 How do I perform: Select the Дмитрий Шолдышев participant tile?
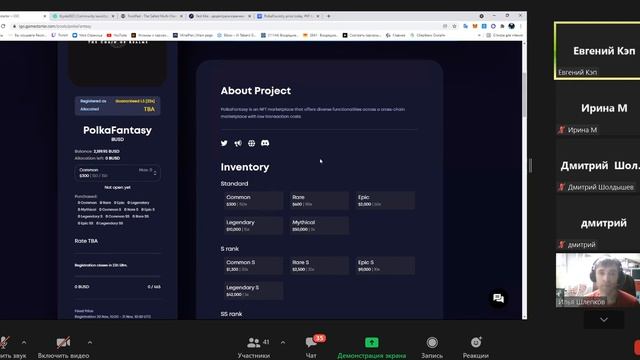pyautogui.click(x=598, y=167)
